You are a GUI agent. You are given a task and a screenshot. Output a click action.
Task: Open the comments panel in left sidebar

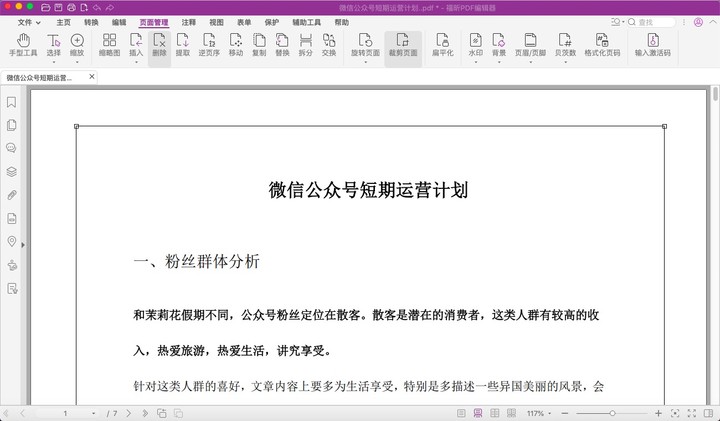[12, 148]
